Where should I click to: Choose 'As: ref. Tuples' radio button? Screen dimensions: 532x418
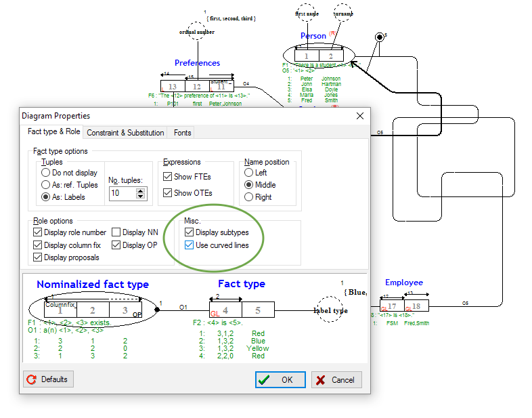[x=47, y=185]
